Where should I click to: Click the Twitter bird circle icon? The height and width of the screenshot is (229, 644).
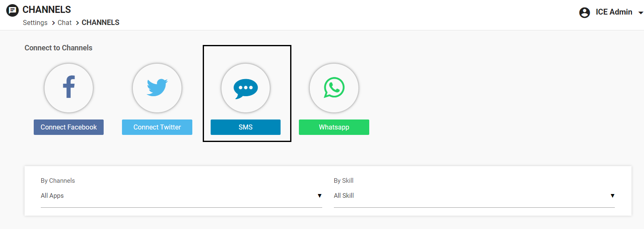[157, 88]
